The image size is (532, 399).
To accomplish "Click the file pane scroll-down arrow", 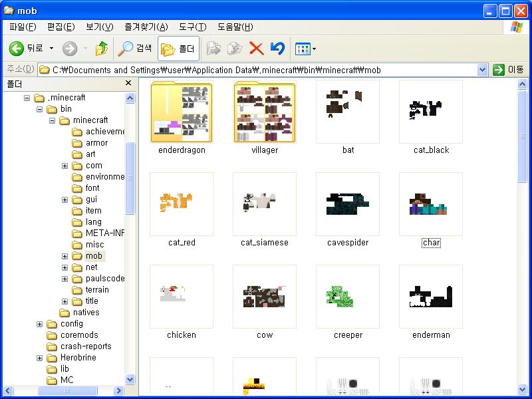I will [522, 390].
